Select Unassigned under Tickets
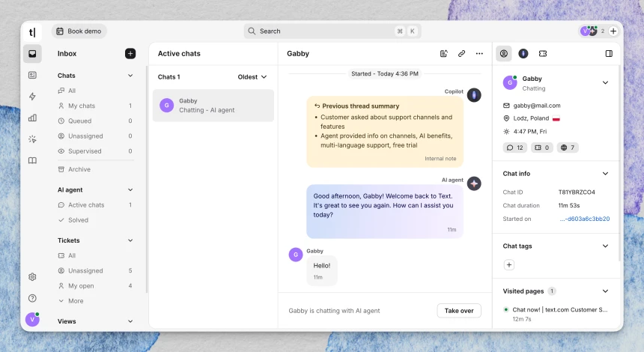 pyautogui.click(x=95, y=270)
